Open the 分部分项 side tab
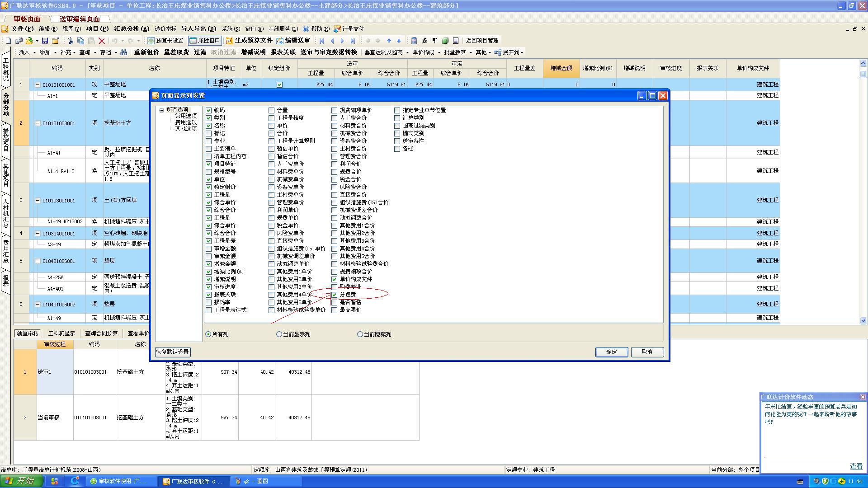Image resolution: width=868 pixels, height=488 pixels. [6, 105]
